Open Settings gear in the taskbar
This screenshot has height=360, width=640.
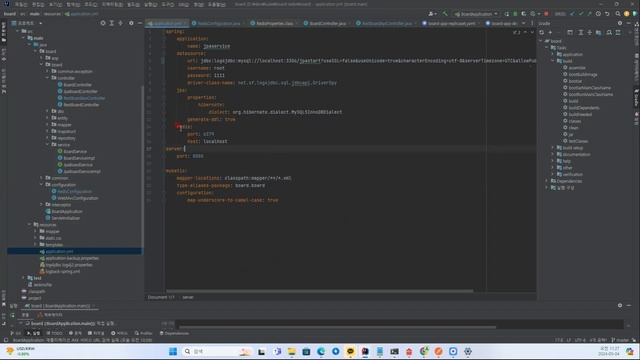[468, 351]
